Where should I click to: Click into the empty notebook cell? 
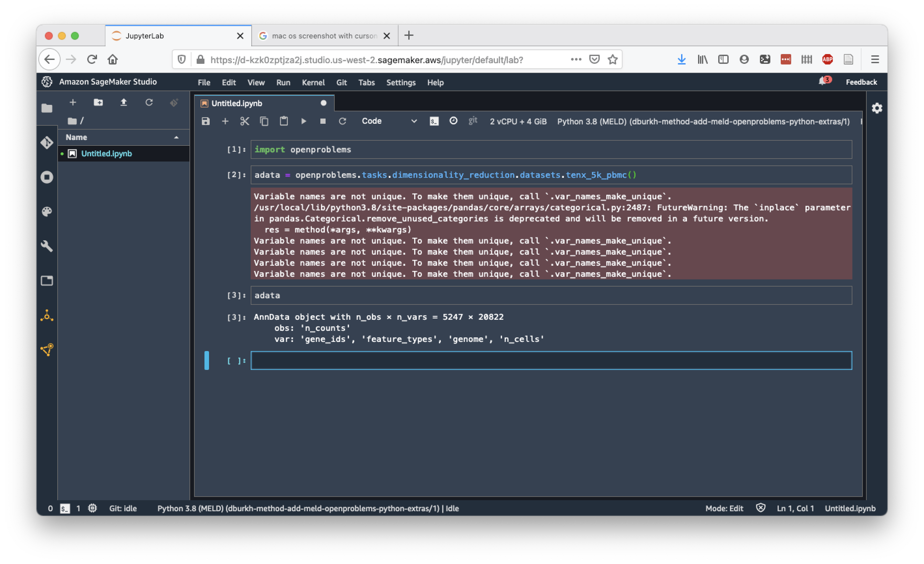pyautogui.click(x=551, y=360)
